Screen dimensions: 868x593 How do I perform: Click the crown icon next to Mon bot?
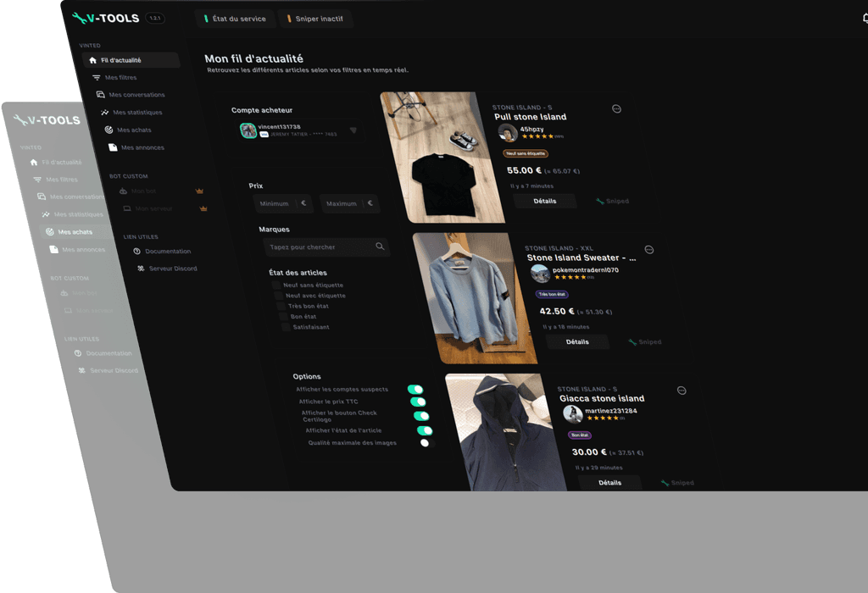(199, 191)
